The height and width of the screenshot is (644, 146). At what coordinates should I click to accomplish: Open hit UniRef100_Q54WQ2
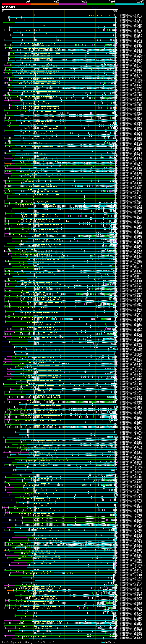131,128
